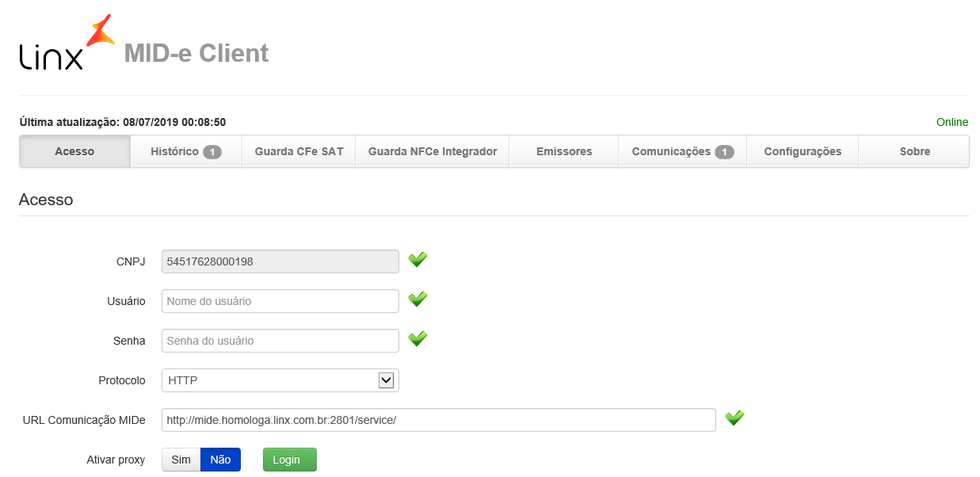Go to the Configurações tab
The image size is (980, 477).
click(802, 151)
